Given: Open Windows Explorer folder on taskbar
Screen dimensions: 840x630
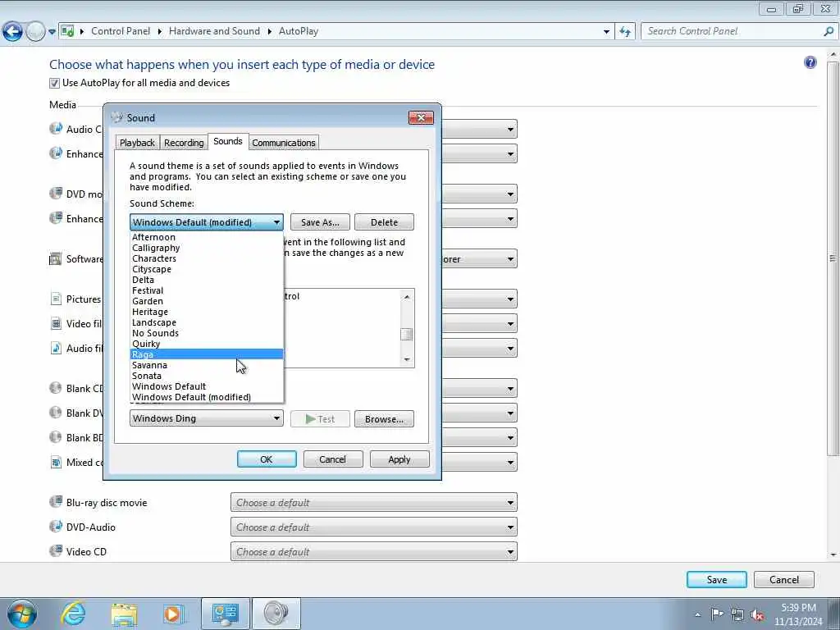Looking at the screenshot, I should pyautogui.click(x=125, y=614).
